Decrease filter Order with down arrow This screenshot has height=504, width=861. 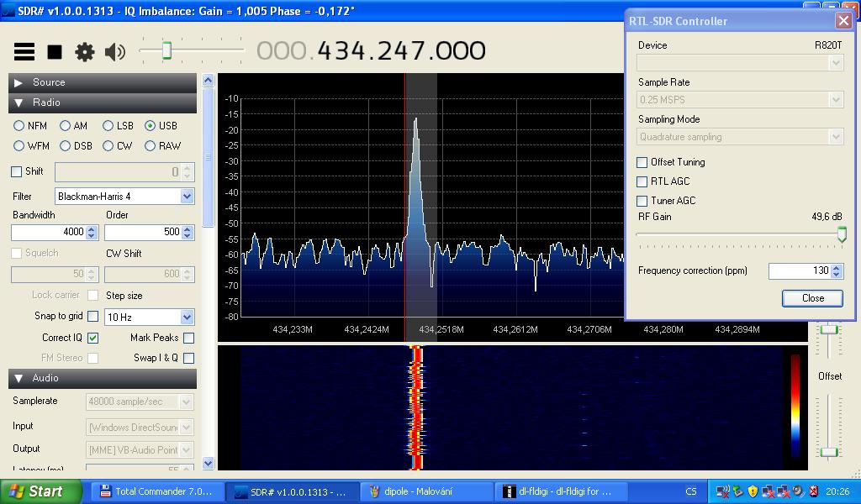tap(188, 236)
